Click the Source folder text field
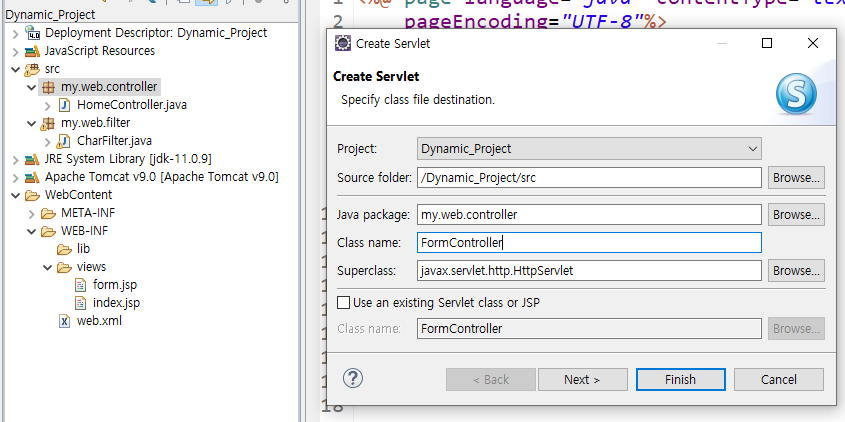 (x=589, y=177)
